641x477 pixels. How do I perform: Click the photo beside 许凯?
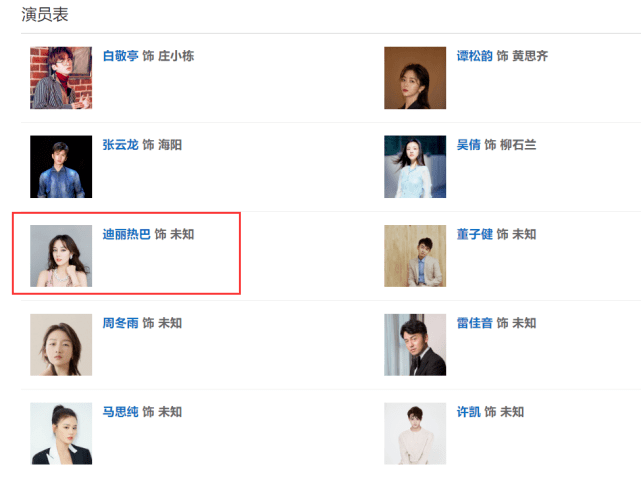point(415,434)
